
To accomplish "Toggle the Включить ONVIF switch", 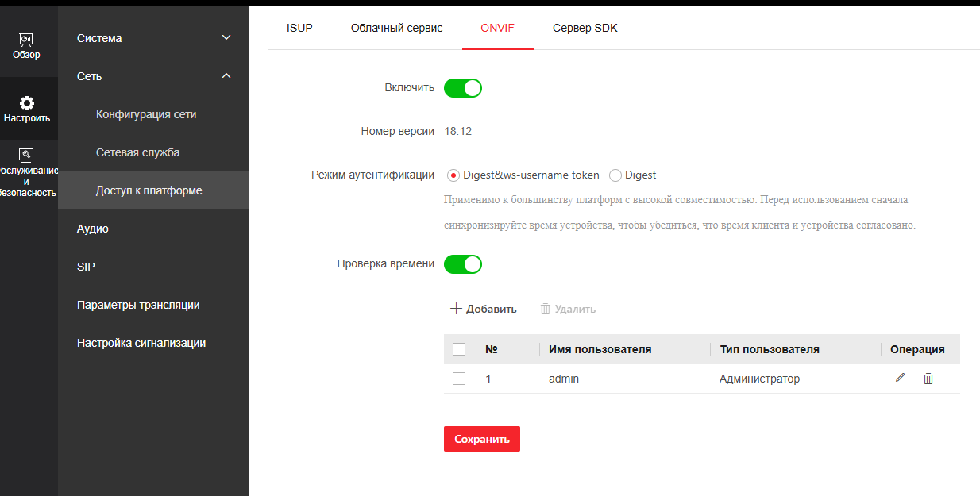I will click(463, 88).
